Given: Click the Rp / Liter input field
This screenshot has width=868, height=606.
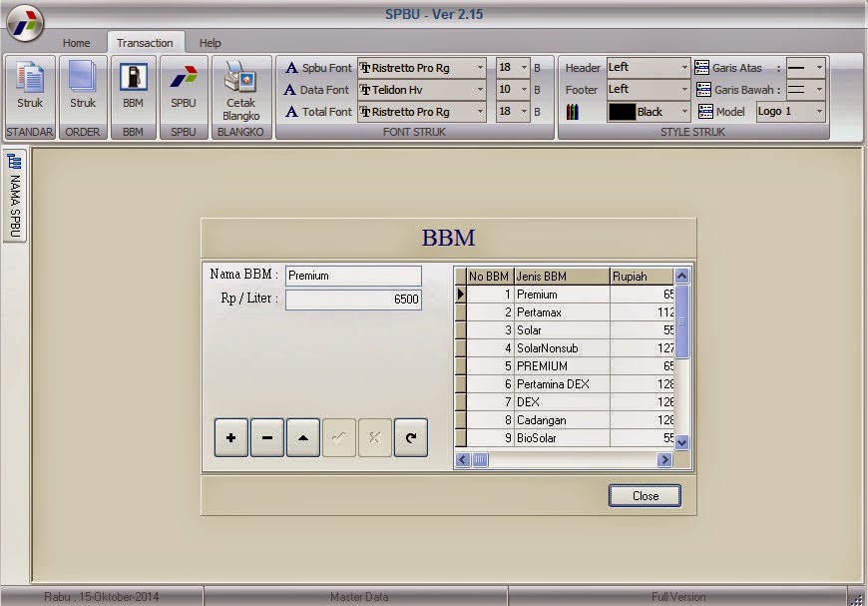Looking at the screenshot, I should (x=353, y=300).
